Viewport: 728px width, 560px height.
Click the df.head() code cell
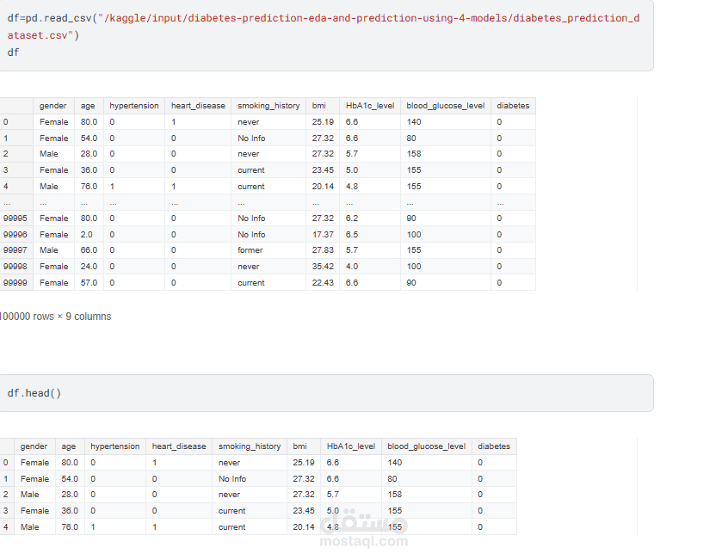pos(325,393)
